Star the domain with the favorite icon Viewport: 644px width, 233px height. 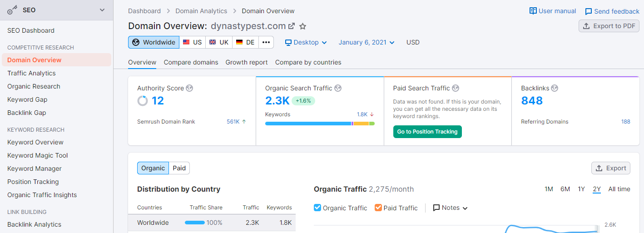click(x=303, y=26)
